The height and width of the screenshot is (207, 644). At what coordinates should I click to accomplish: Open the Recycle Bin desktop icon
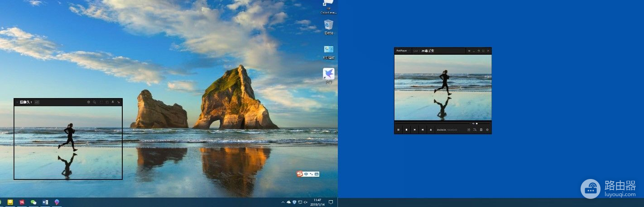[329, 26]
